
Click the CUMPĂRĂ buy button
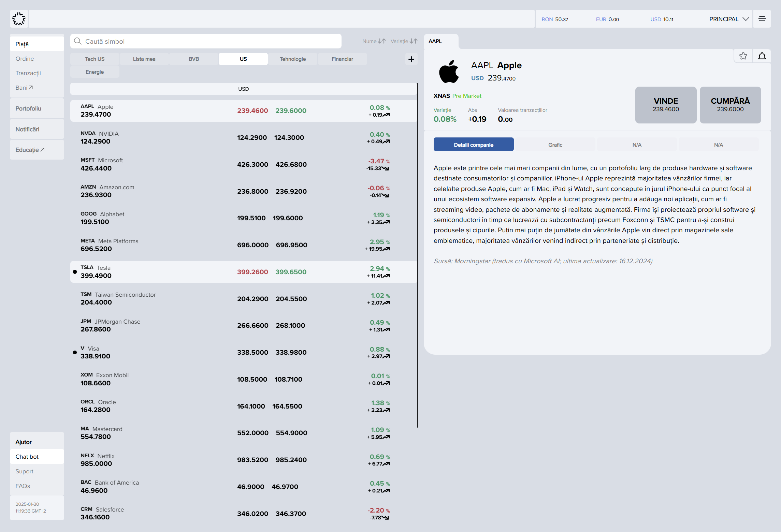[730, 105]
